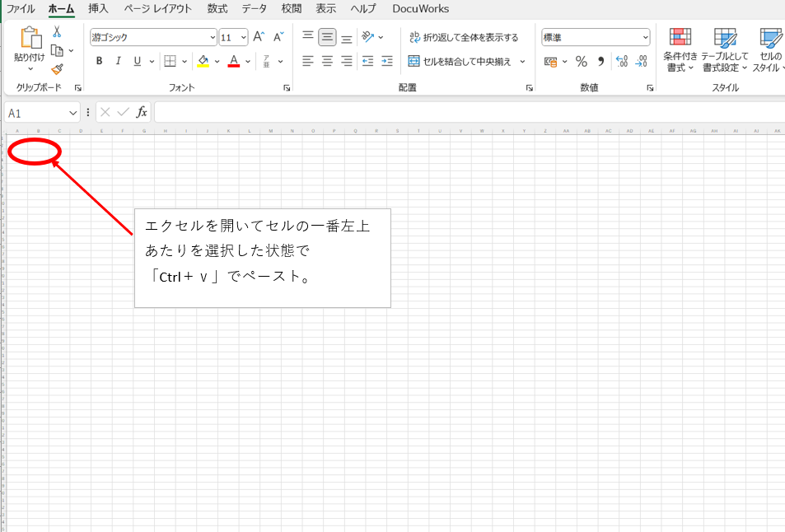Apply yellow fill color button
785x532 pixels.
[203, 61]
